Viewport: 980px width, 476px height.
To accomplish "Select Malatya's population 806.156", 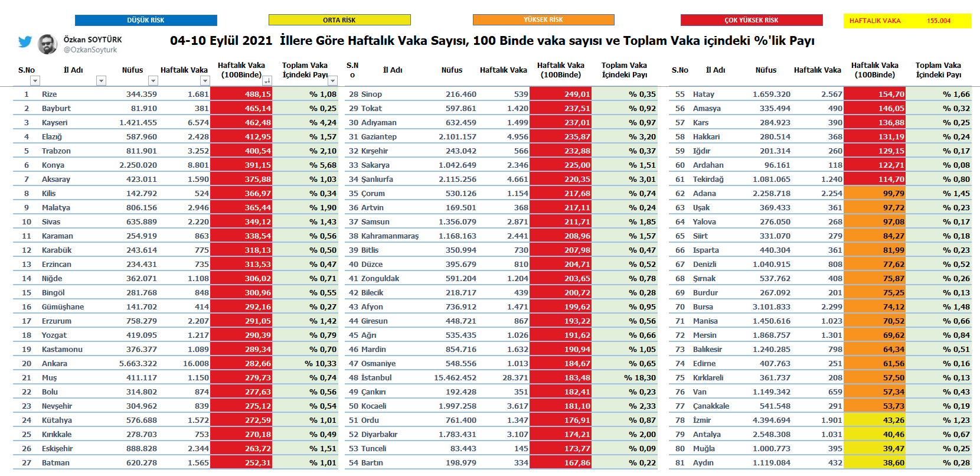I will point(142,207).
